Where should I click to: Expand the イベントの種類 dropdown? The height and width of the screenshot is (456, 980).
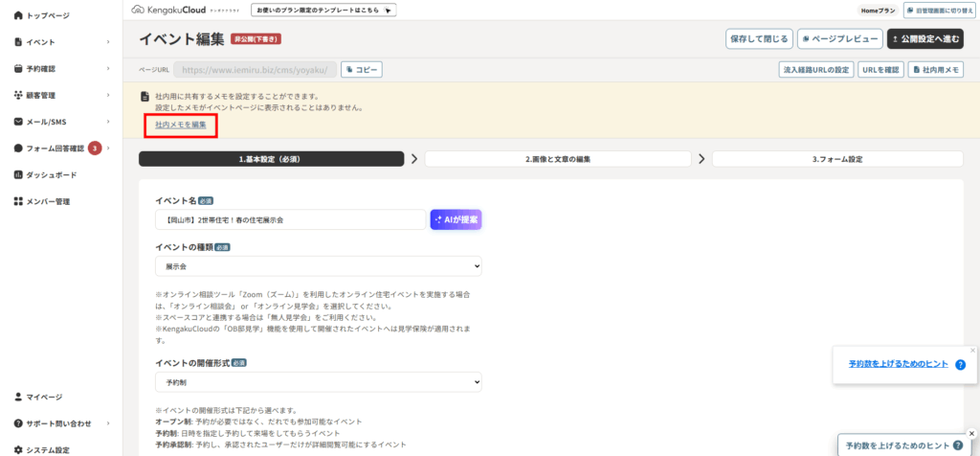(x=318, y=266)
